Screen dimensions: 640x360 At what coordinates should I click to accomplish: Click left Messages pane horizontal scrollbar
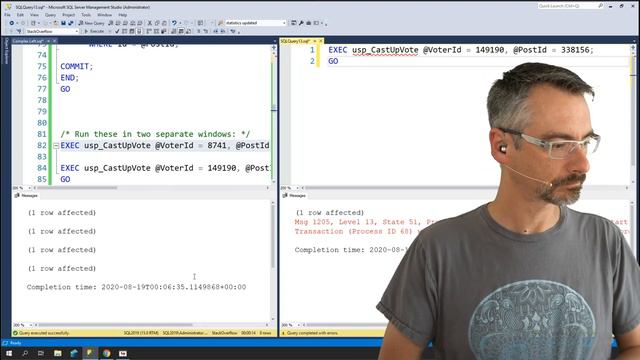(x=151, y=325)
